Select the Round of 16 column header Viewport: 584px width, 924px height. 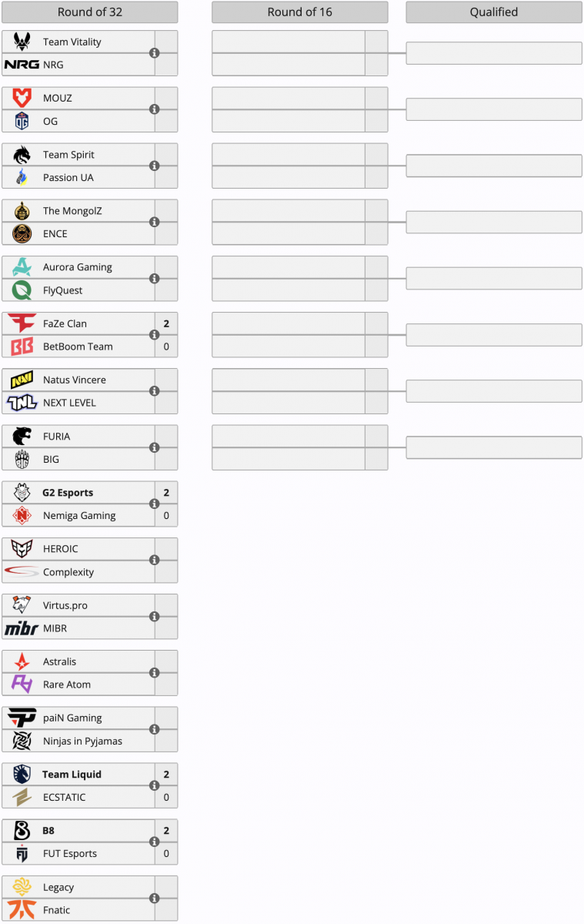click(x=300, y=12)
